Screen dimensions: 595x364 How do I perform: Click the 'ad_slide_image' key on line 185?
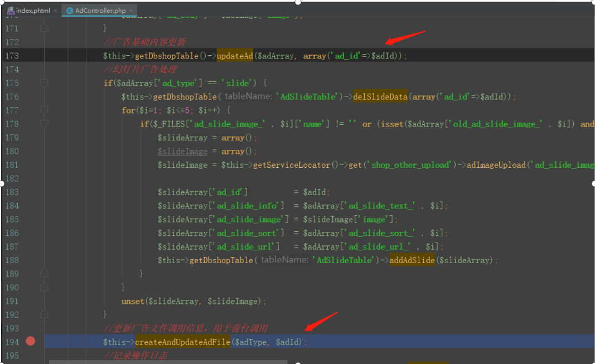[x=250, y=220]
